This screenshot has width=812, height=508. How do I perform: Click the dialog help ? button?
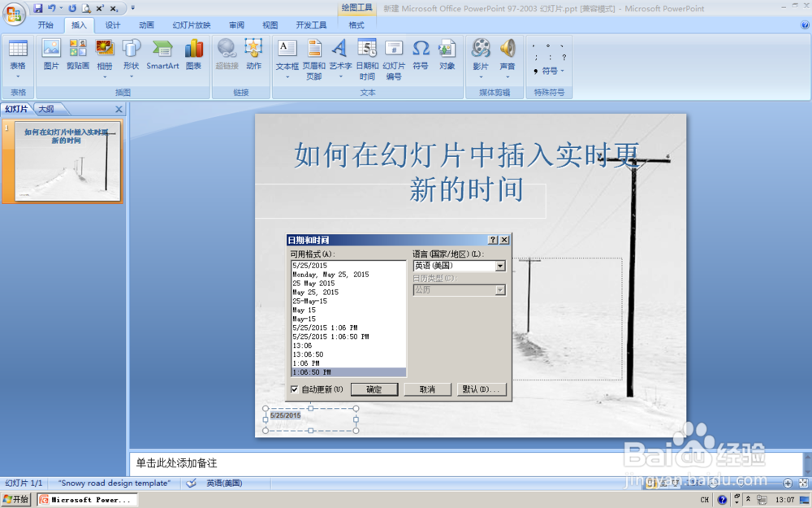(493, 240)
